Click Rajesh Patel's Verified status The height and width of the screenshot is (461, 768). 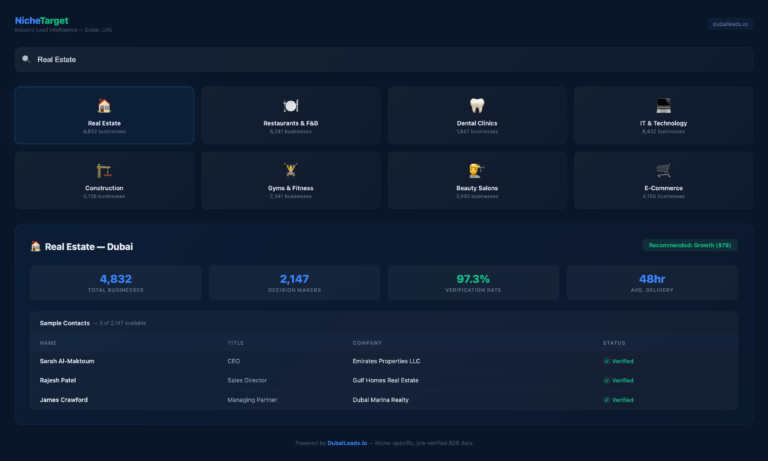click(x=618, y=380)
